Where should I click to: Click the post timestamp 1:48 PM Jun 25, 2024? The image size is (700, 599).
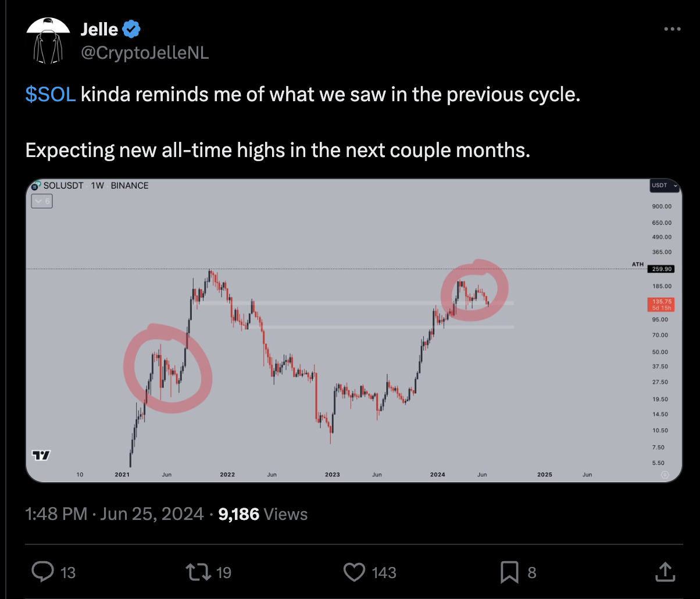pos(115,514)
